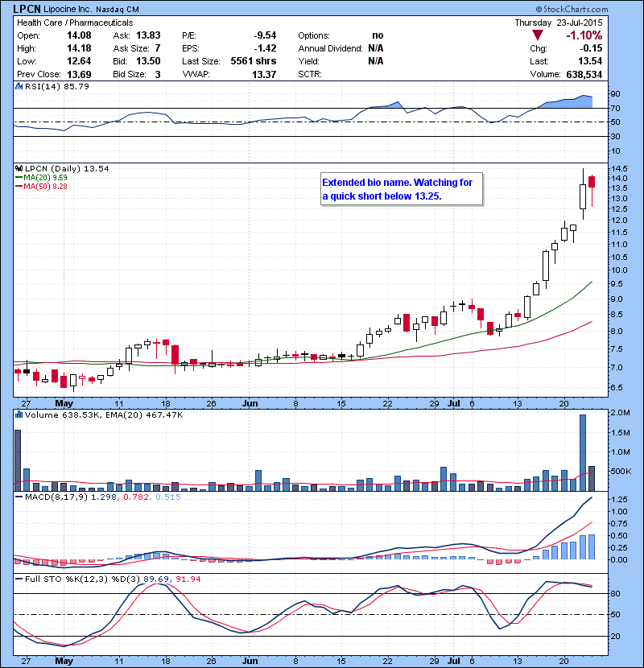Image resolution: width=644 pixels, height=668 pixels.
Task: Click the RSI(14) 85.79 panel label
Action: (57, 86)
